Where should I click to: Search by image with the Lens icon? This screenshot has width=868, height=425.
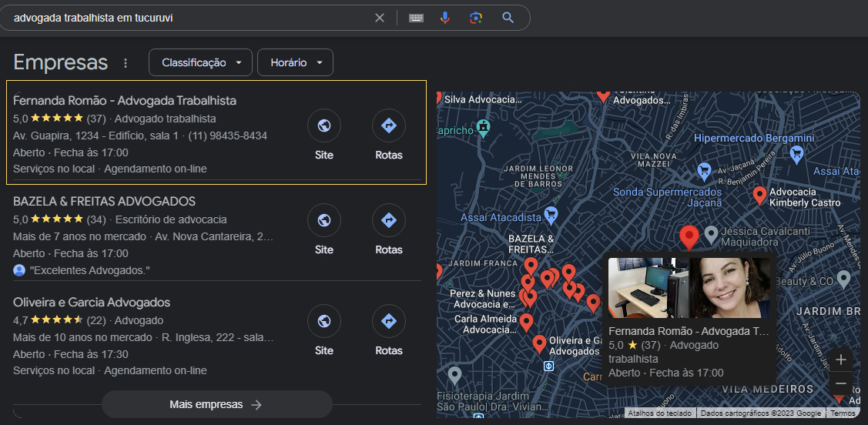pos(475,18)
